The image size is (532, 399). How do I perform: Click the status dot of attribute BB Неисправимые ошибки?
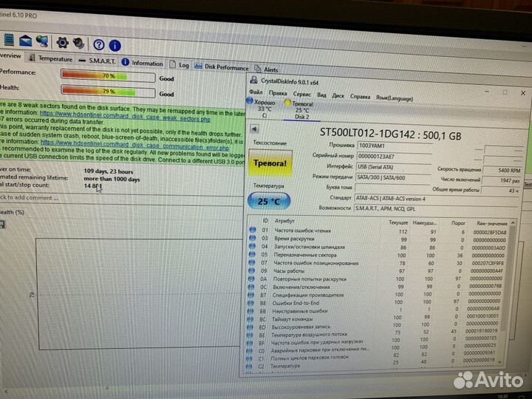[x=250, y=311]
